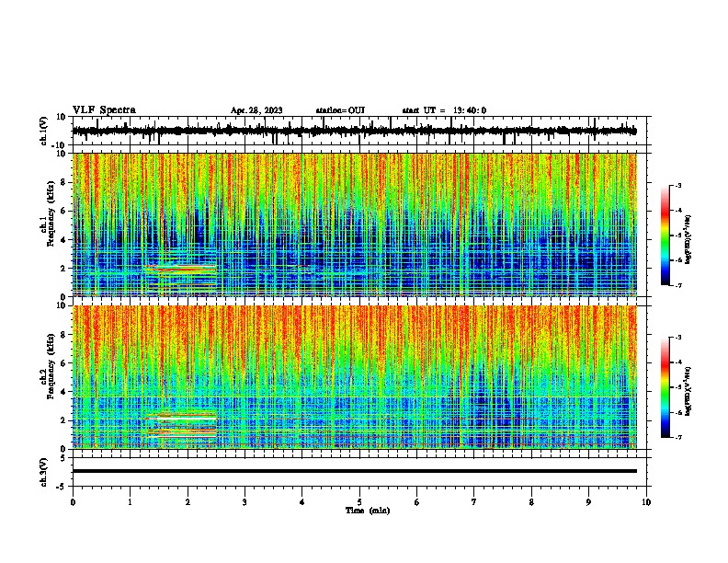Click the "Time (min)" x-axis label
The width and height of the screenshot is (728, 563).
368,511
